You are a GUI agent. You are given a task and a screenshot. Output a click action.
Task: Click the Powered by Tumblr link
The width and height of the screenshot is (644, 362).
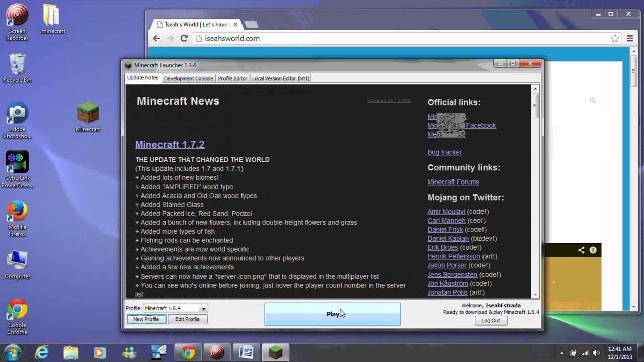[x=389, y=100]
